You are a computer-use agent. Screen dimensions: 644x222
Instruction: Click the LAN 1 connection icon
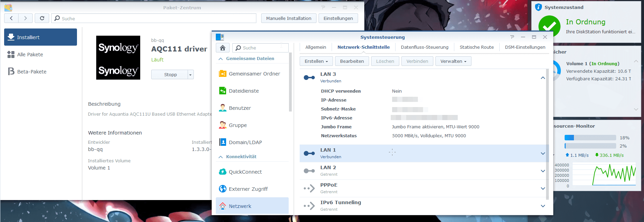coord(309,153)
